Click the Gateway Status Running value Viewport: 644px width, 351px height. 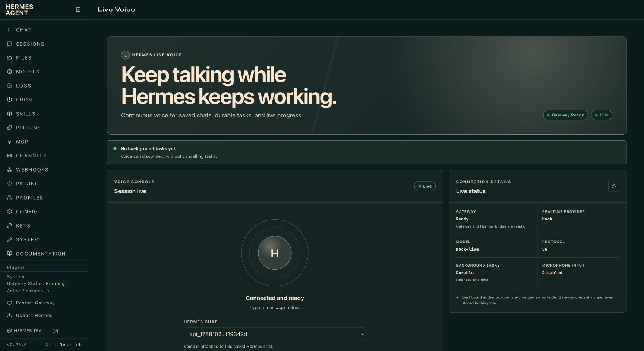[x=55, y=283]
